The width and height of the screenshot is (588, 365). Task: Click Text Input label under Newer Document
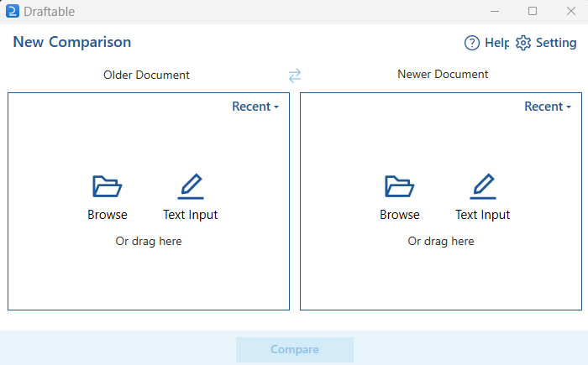click(x=483, y=215)
